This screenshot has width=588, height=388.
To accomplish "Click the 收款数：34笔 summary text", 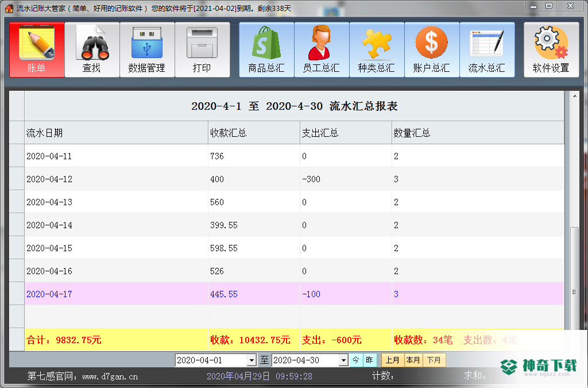I will (x=423, y=340).
